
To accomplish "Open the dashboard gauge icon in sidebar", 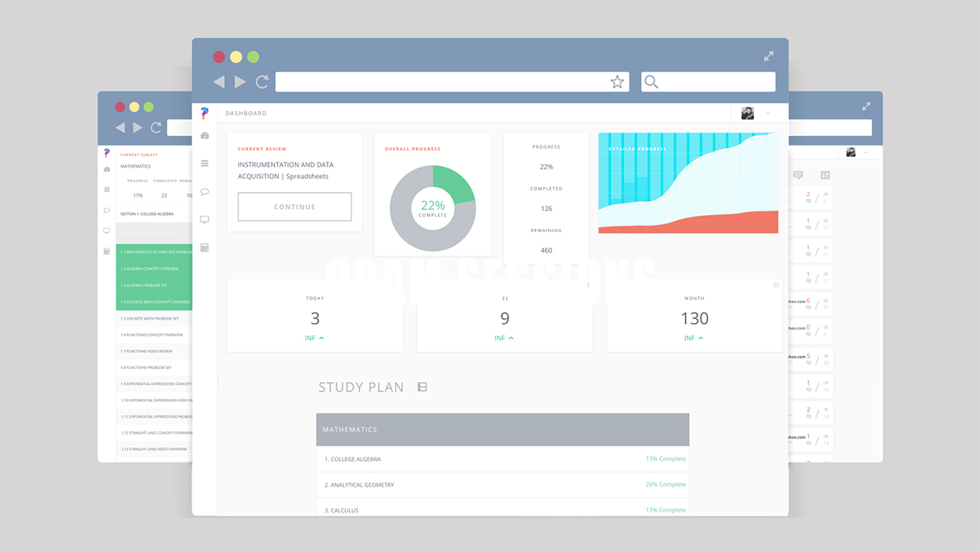I will 204,135.
